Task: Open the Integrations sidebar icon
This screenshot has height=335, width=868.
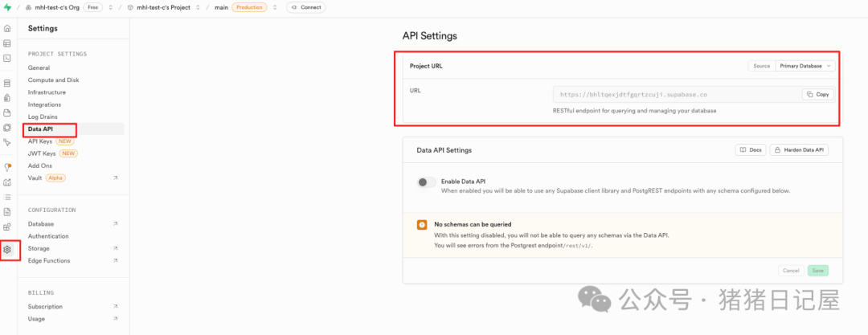Action: pos(7,227)
